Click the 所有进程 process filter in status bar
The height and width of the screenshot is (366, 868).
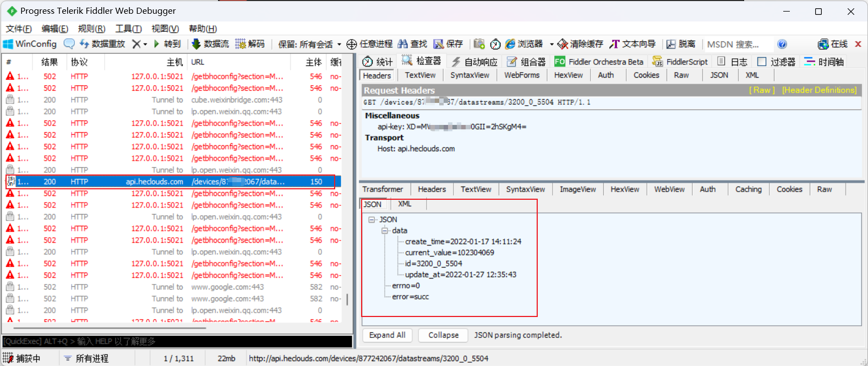[x=87, y=358]
